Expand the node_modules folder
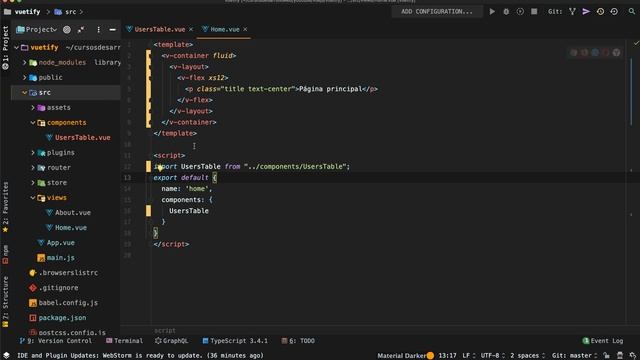The width and height of the screenshot is (640, 360). click(24, 62)
